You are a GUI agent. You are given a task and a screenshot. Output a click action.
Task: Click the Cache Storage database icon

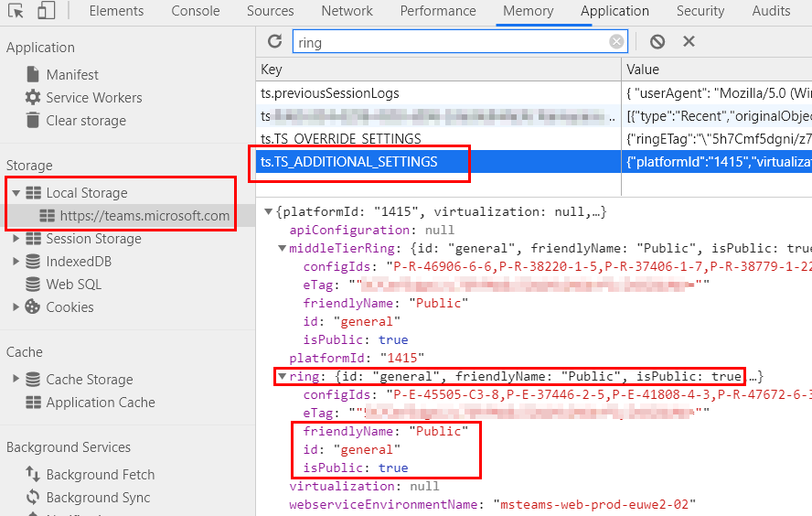click(33, 380)
